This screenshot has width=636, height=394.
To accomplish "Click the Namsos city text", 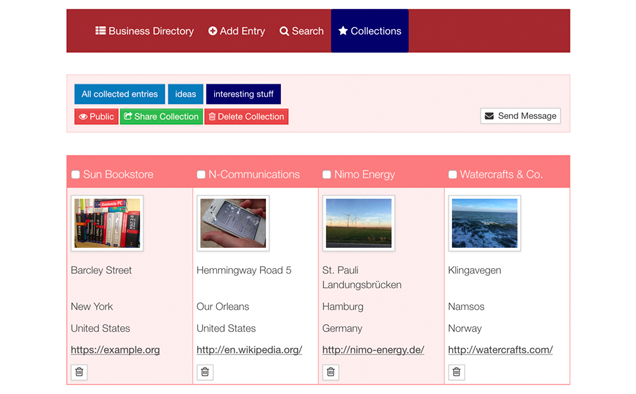I will pos(466,306).
